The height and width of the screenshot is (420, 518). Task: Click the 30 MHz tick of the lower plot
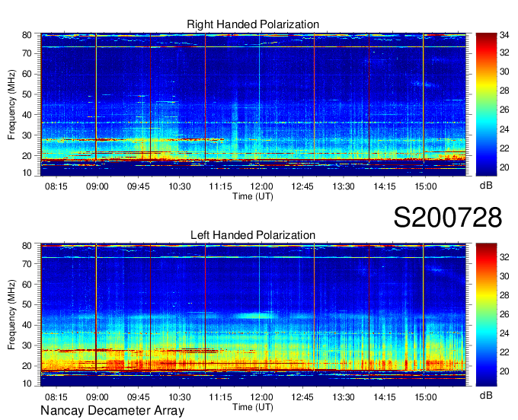[x=27, y=345]
